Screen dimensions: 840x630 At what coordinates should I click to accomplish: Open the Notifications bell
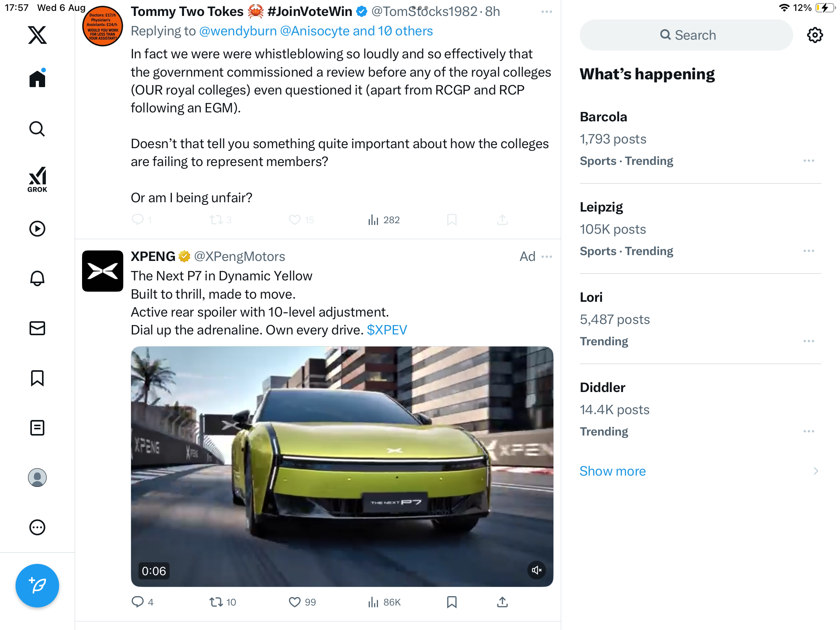pyautogui.click(x=37, y=278)
